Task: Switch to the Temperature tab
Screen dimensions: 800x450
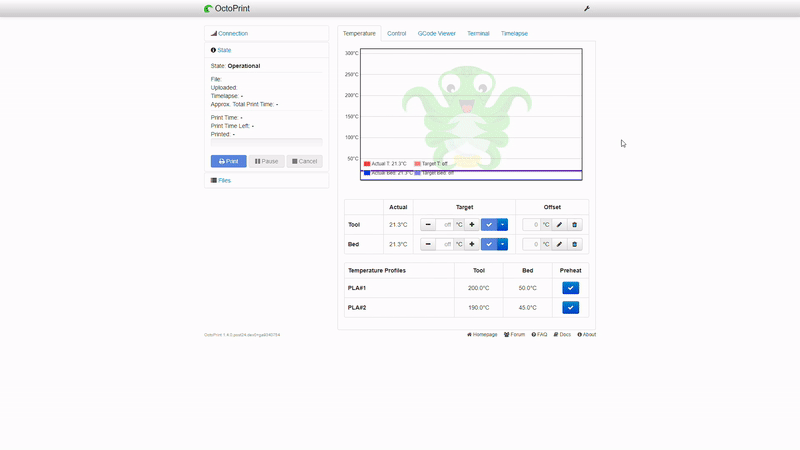Action: click(x=359, y=34)
